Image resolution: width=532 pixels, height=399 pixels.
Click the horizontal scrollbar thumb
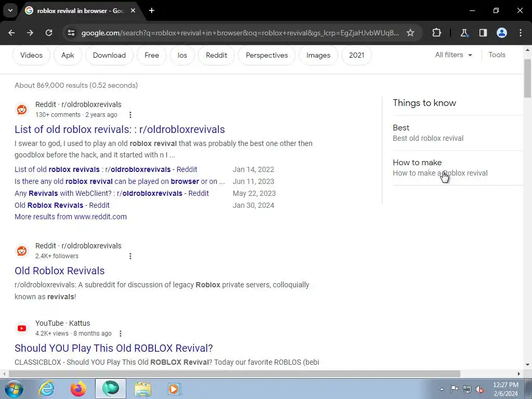click(x=234, y=374)
